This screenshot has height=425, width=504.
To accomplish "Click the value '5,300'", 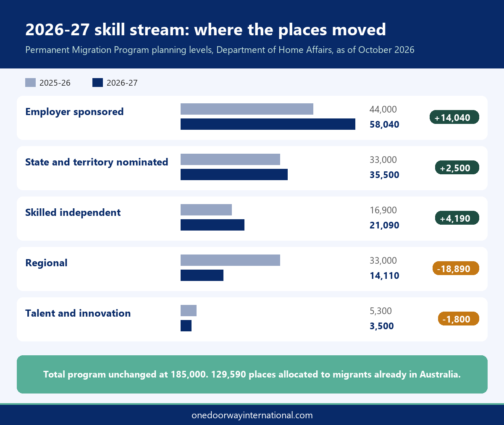I will click(381, 311).
